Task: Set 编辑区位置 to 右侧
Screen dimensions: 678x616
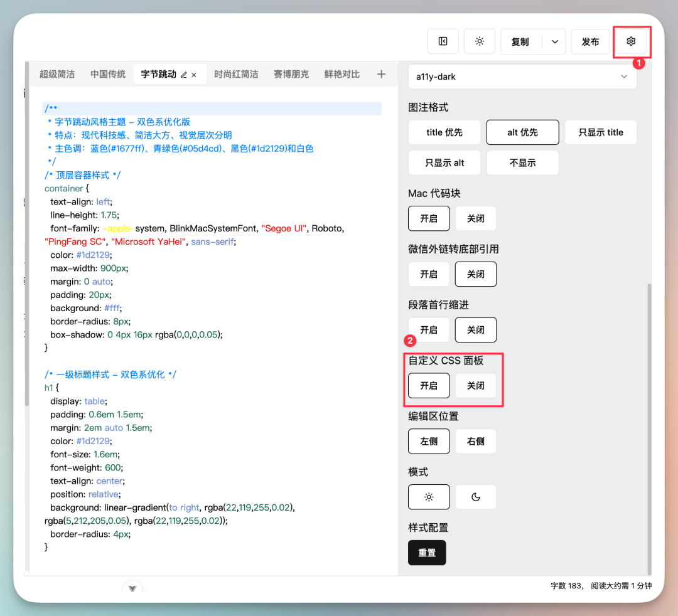Action: tap(476, 442)
